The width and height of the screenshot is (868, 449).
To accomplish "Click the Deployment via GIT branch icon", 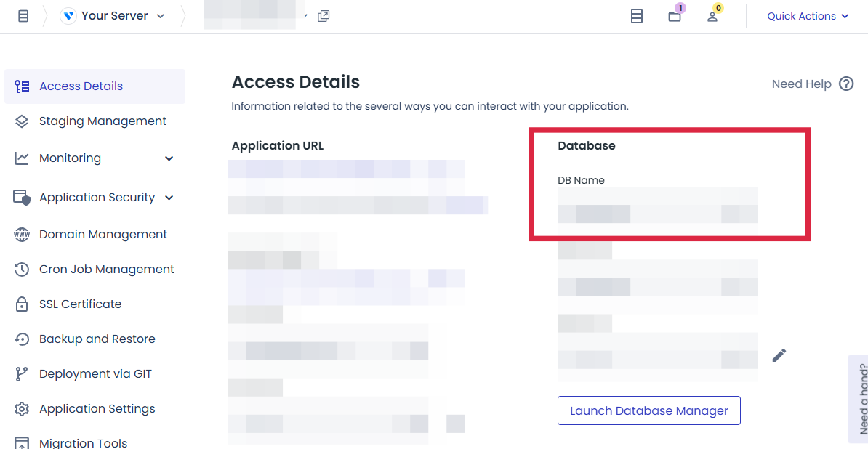I will point(22,373).
